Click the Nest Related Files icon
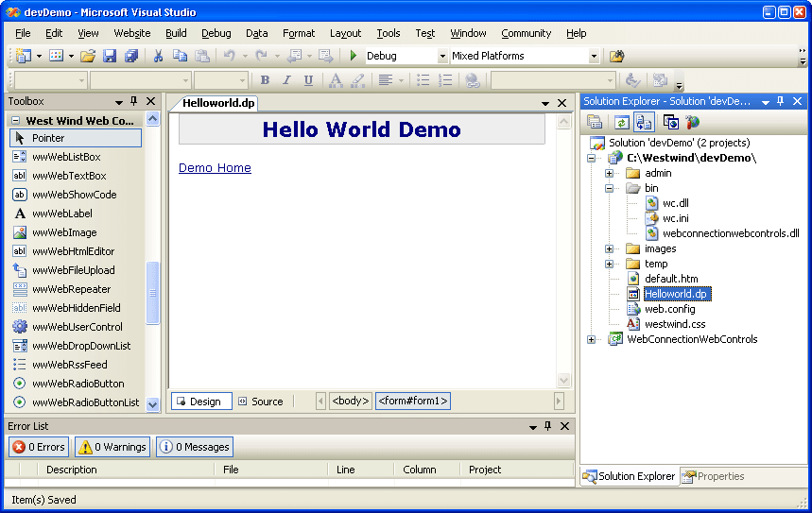Image resolution: width=812 pixels, height=513 pixels. click(x=644, y=122)
